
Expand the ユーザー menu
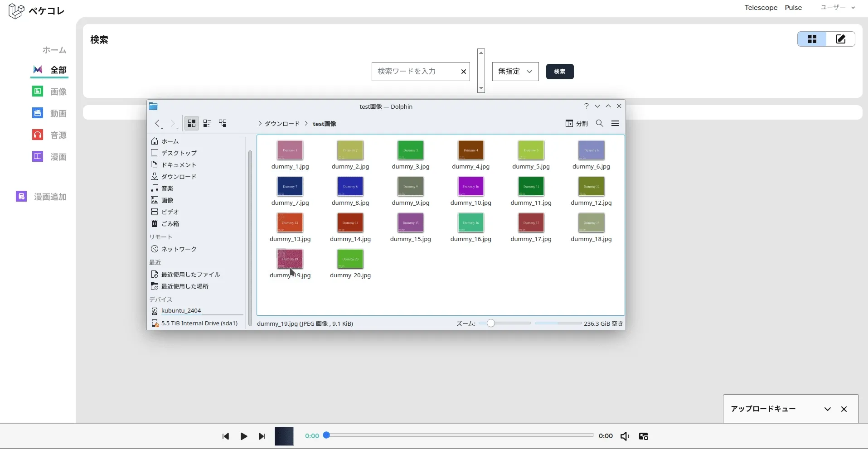(x=838, y=7)
